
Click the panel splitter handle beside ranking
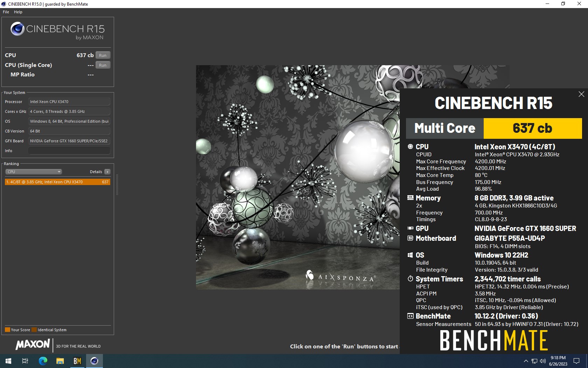(117, 185)
